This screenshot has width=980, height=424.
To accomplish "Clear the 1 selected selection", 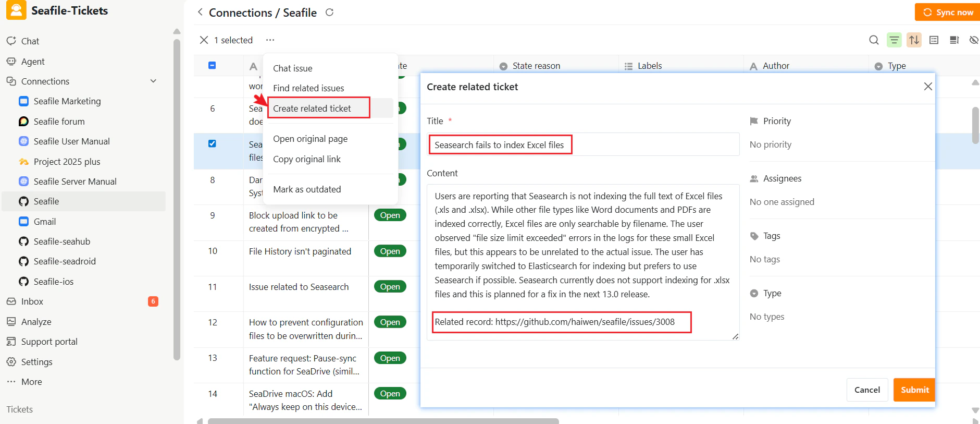I will [204, 40].
